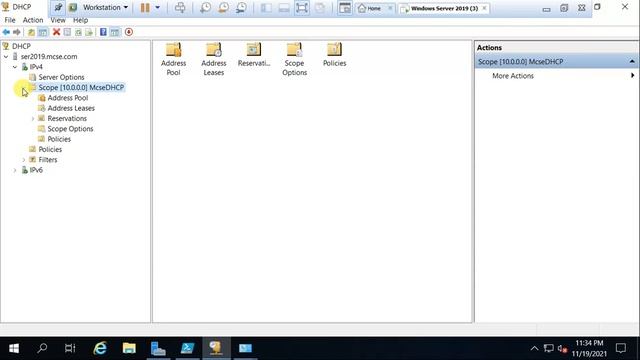This screenshot has width=640, height=360.
Task: Take a snapshot of the virtual machine
Action: 205,8
